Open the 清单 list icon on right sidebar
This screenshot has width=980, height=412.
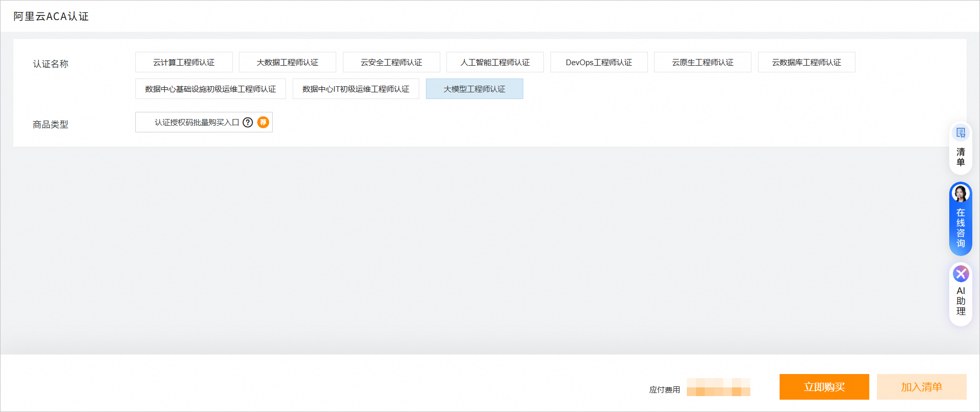[961, 133]
